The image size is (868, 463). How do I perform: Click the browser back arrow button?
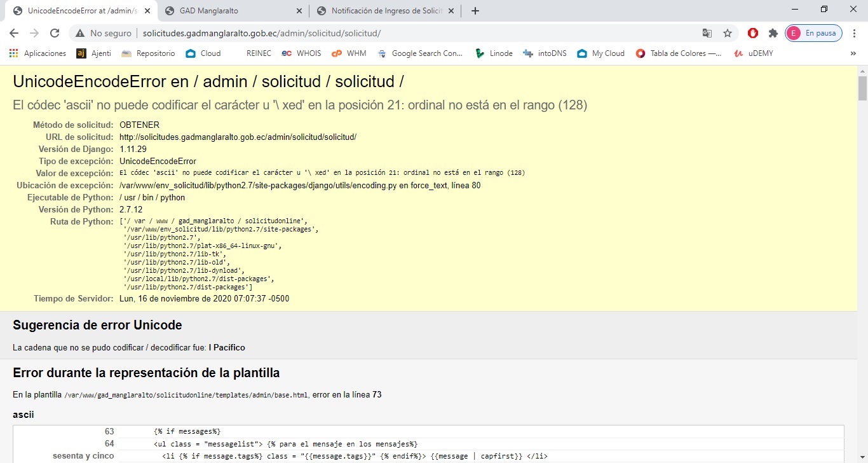(14, 33)
